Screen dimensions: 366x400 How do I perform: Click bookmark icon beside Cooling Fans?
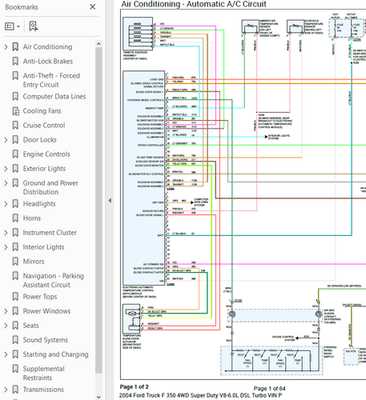point(15,111)
